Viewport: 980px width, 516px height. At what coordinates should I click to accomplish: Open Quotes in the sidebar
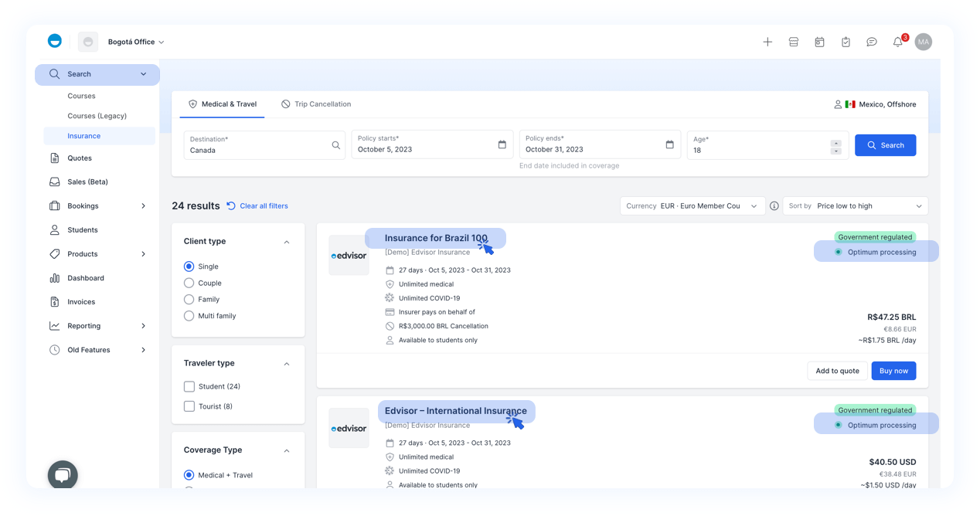pyautogui.click(x=79, y=158)
